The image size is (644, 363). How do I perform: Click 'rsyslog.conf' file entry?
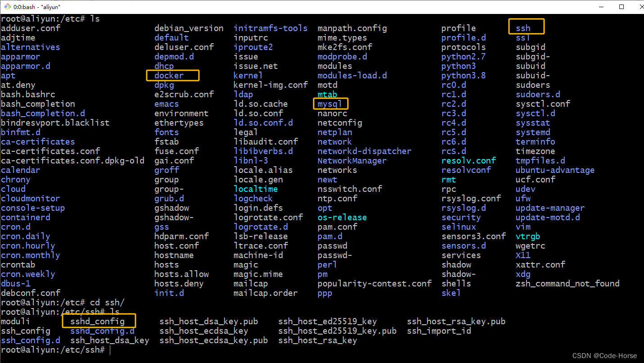[x=471, y=198]
